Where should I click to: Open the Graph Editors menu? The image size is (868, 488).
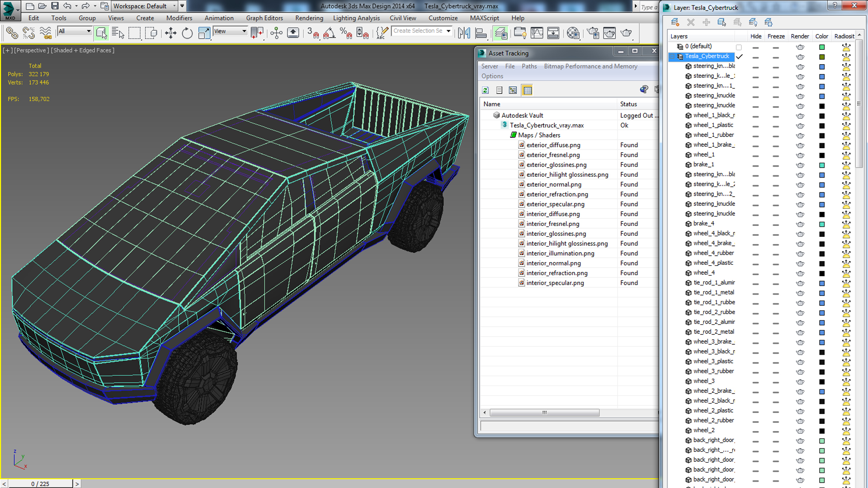click(264, 18)
